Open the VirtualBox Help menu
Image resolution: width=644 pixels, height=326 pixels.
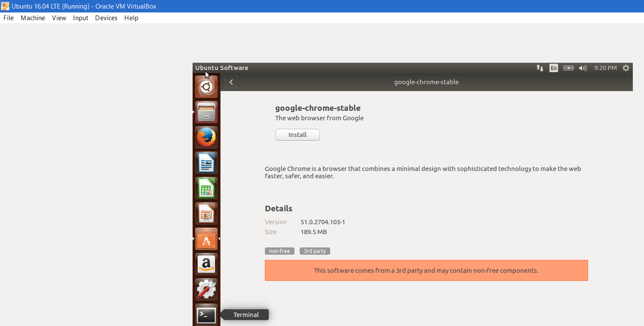click(x=131, y=18)
